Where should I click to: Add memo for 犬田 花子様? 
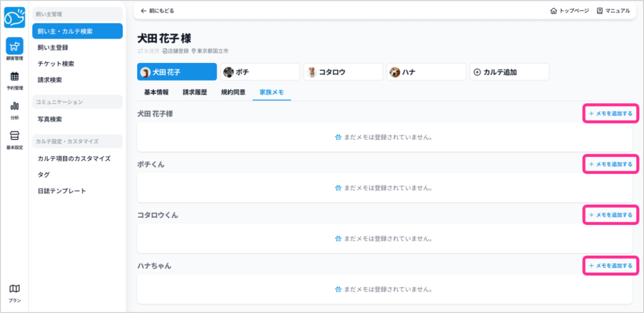tap(611, 113)
